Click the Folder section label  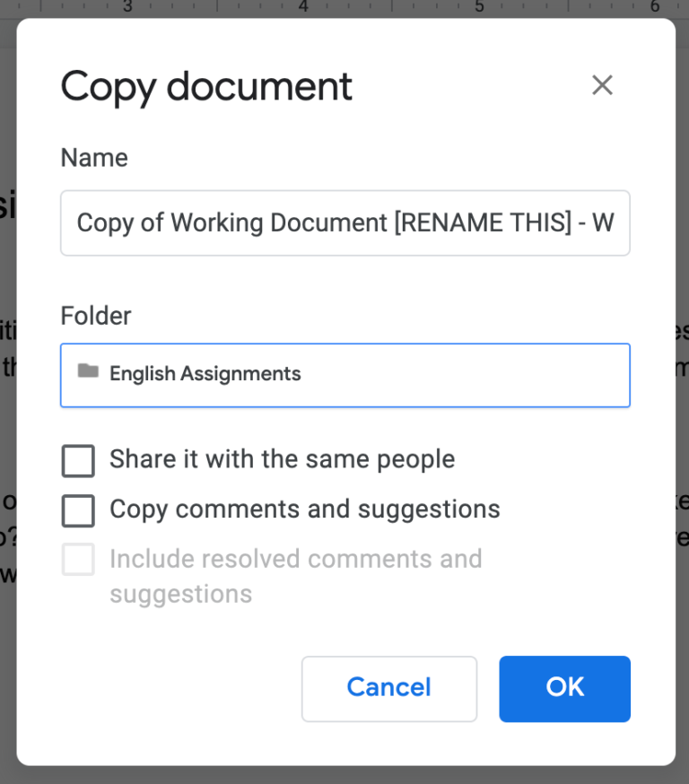tap(95, 316)
